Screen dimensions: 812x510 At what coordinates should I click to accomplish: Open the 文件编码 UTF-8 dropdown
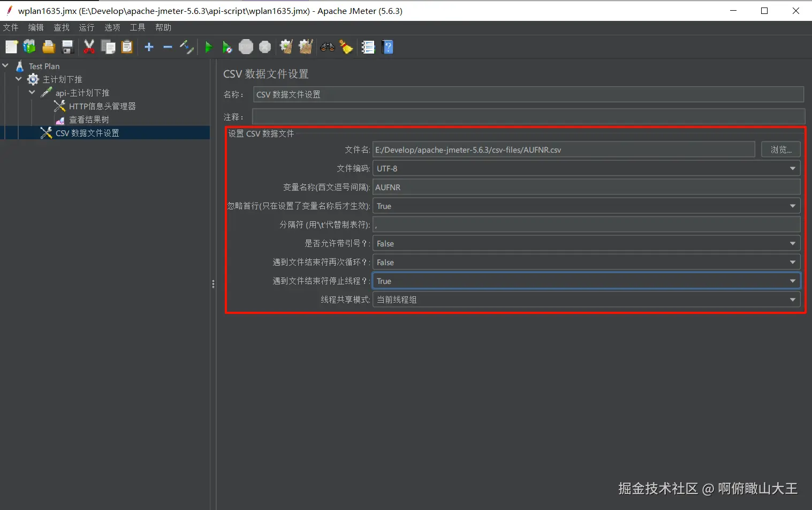coord(586,168)
